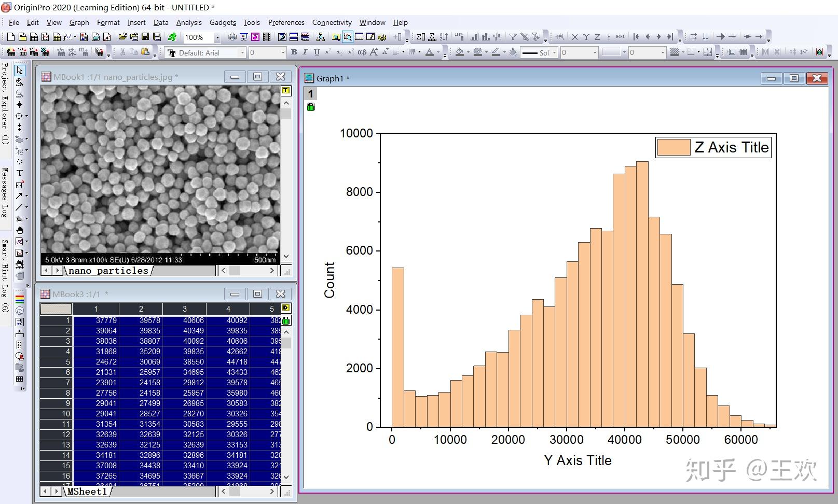Screen dimensions: 838x504
Task: Select the Zoom In magnifier tool
Action: click(x=20, y=82)
